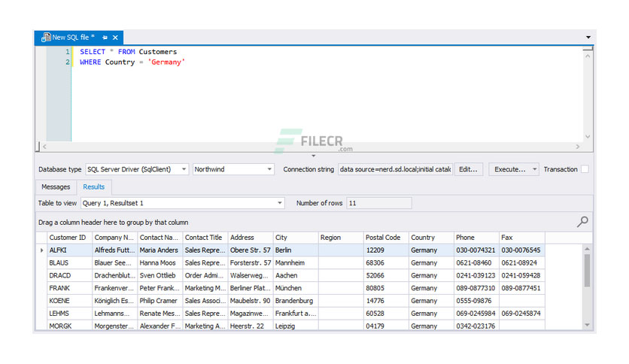Select the MORGK customer ID cell
629x364 pixels.
pyautogui.click(x=69, y=326)
